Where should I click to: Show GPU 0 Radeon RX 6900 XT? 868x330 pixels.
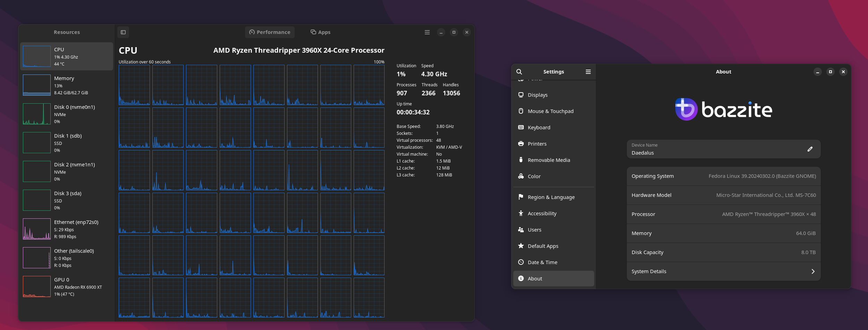(67, 287)
